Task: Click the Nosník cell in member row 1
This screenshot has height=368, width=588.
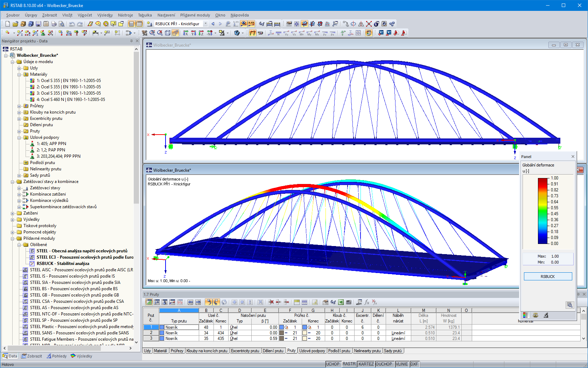Action: 181,327
